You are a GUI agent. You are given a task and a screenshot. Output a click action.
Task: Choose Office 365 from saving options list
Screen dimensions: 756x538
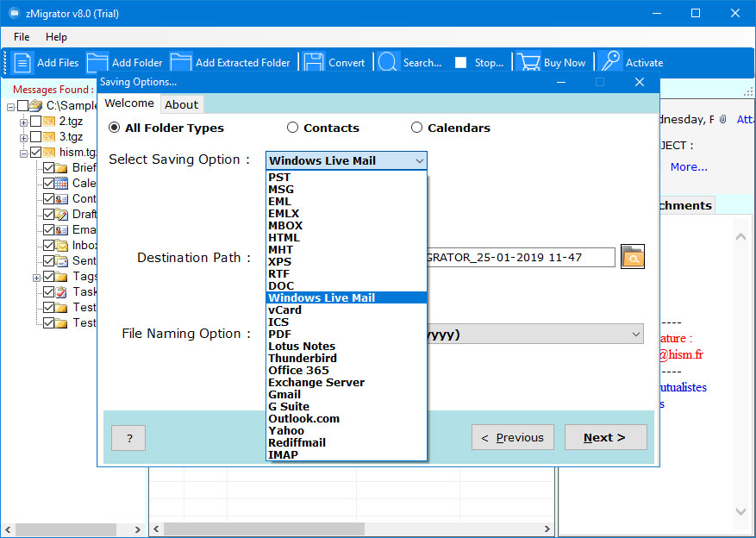[x=347, y=370]
